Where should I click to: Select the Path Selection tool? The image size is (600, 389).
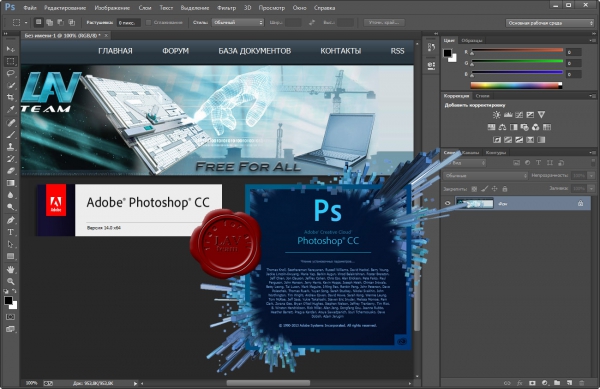click(10, 244)
